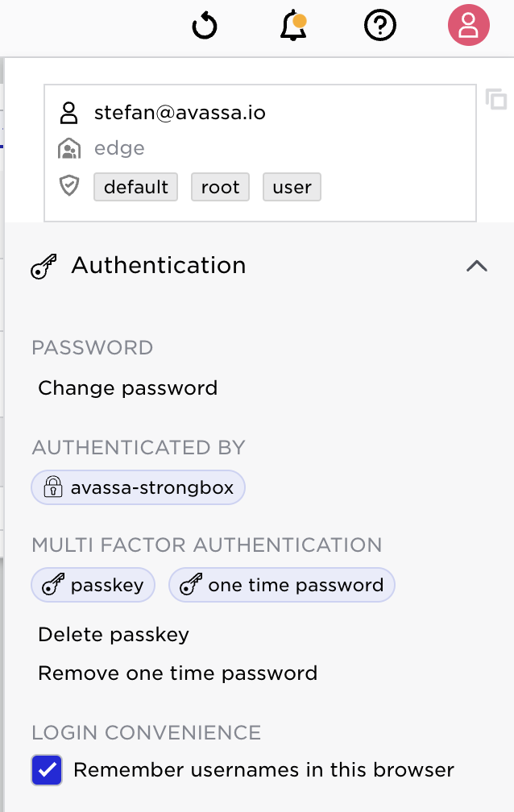Click the upward chevron beside Authentication
The width and height of the screenshot is (514, 812).
point(477,267)
